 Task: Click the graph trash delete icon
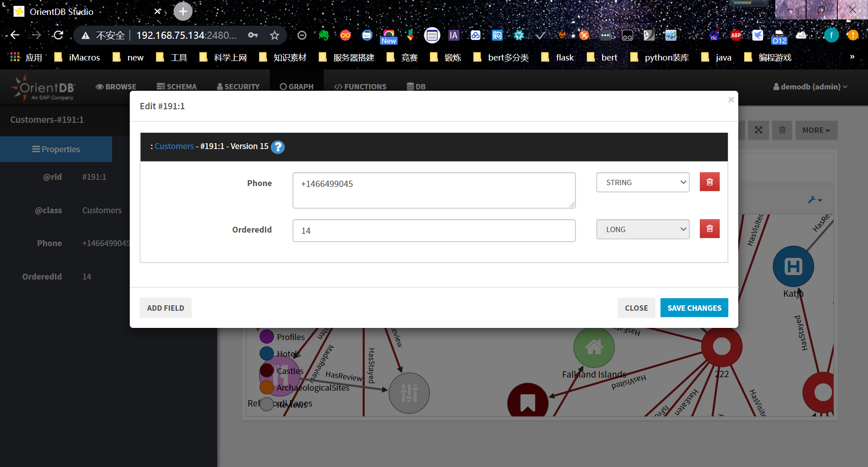(x=782, y=130)
